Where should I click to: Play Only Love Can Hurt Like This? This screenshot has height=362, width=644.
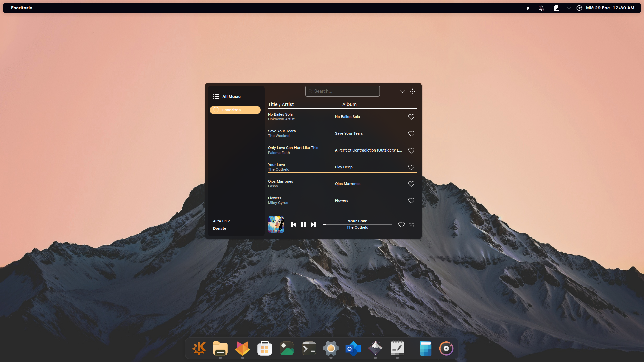click(x=293, y=148)
